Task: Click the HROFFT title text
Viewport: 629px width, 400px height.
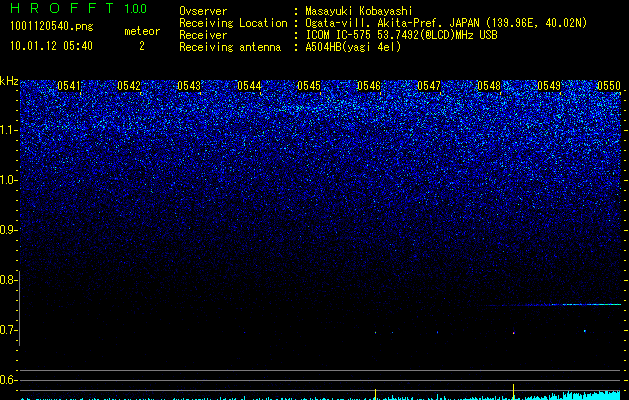Action: (x=61, y=8)
